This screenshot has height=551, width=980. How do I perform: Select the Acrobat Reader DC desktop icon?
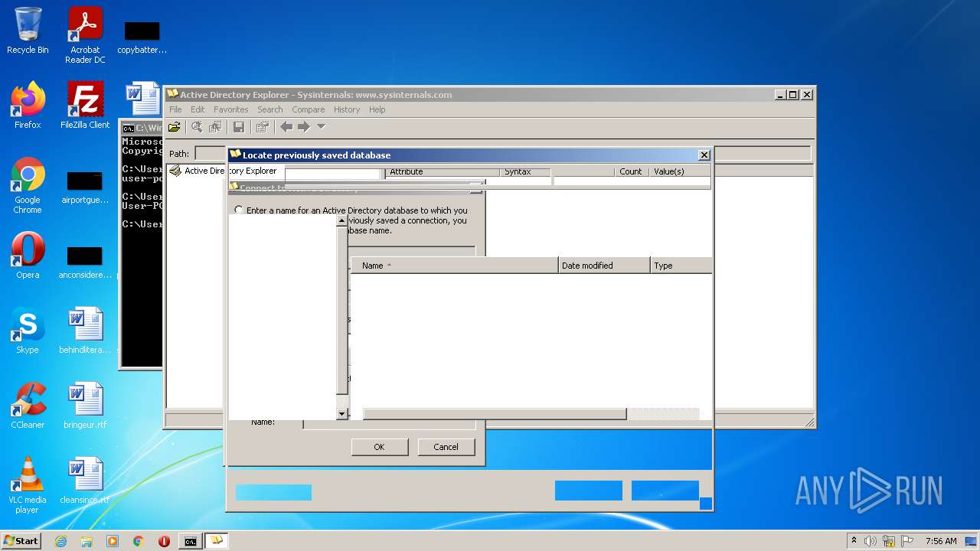tap(85, 35)
